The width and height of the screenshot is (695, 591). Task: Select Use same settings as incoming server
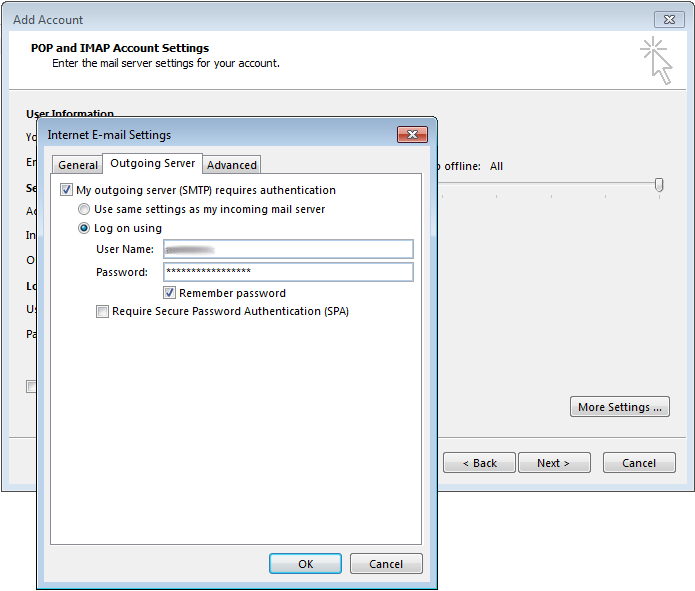[x=84, y=209]
